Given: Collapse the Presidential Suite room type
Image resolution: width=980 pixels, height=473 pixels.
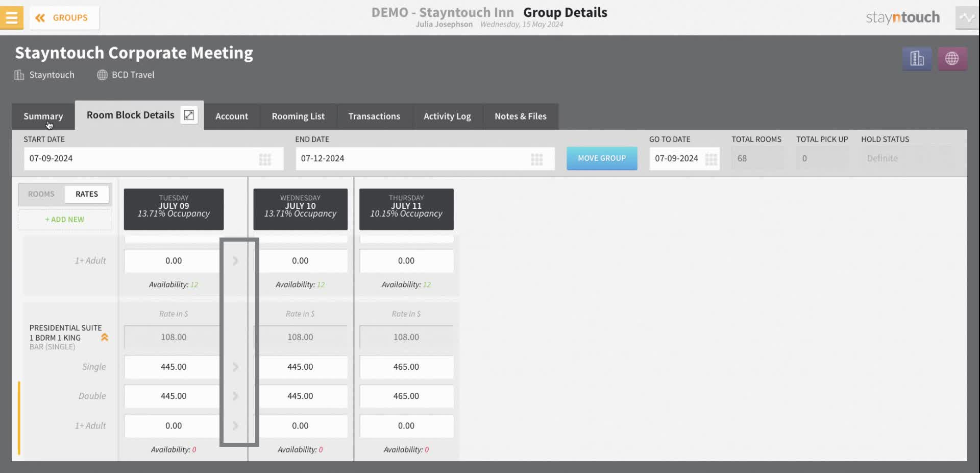Looking at the screenshot, I should click(x=105, y=337).
